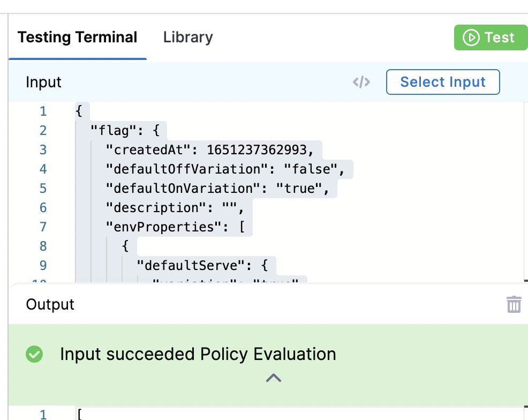Image resolution: width=528 pixels, height=420 pixels.
Task: Click the code brackets icon beside Select Input
Action: pos(361,82)
